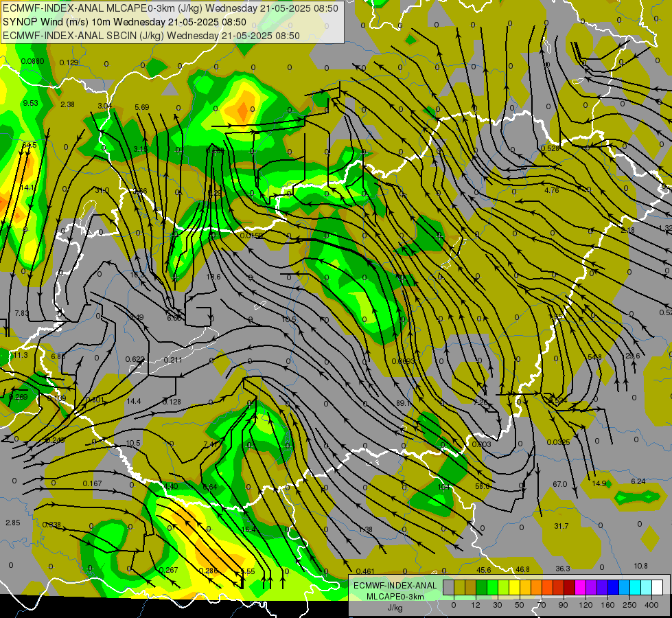672x618 pixels.
Task: Click the 46.8 value on the map
Action: pyautogui.click(x=522, y=569)
